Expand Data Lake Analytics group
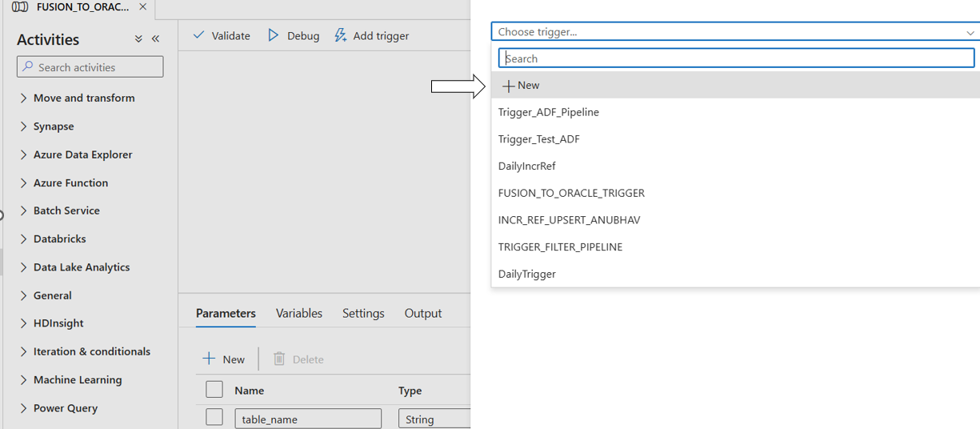 (x=82, y=267)
